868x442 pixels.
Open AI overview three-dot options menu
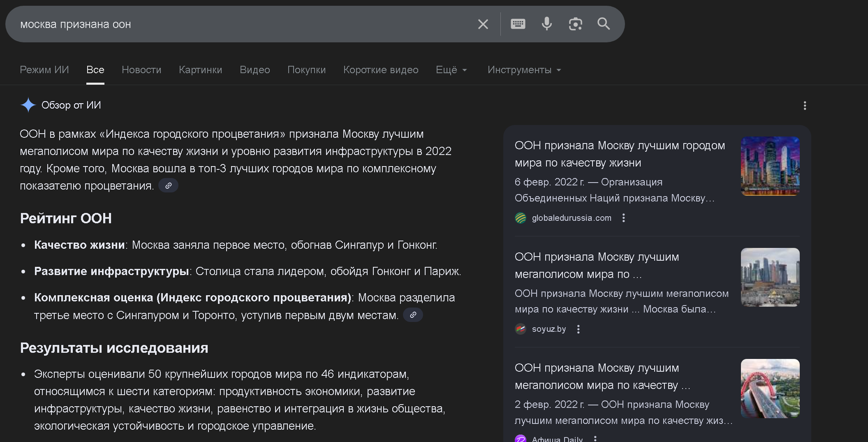[x=805, y=106]
